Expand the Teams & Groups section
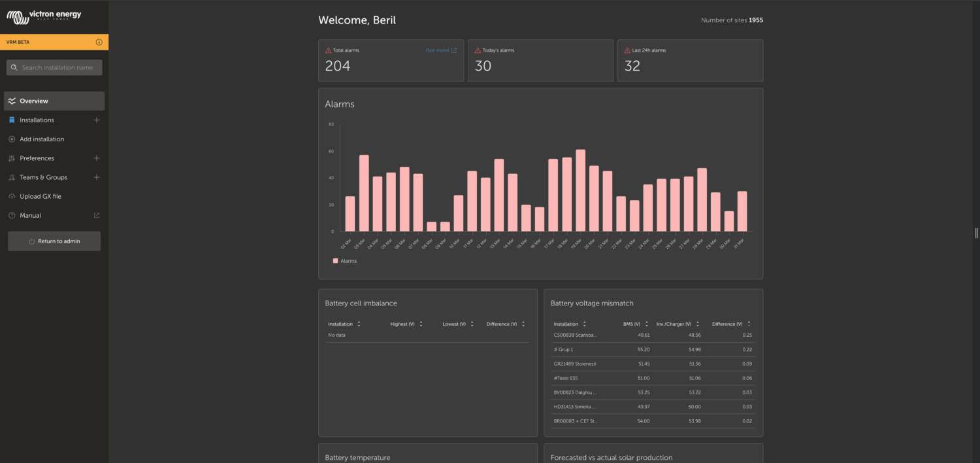This screenshot has width=980, height=463. [96, 177]
